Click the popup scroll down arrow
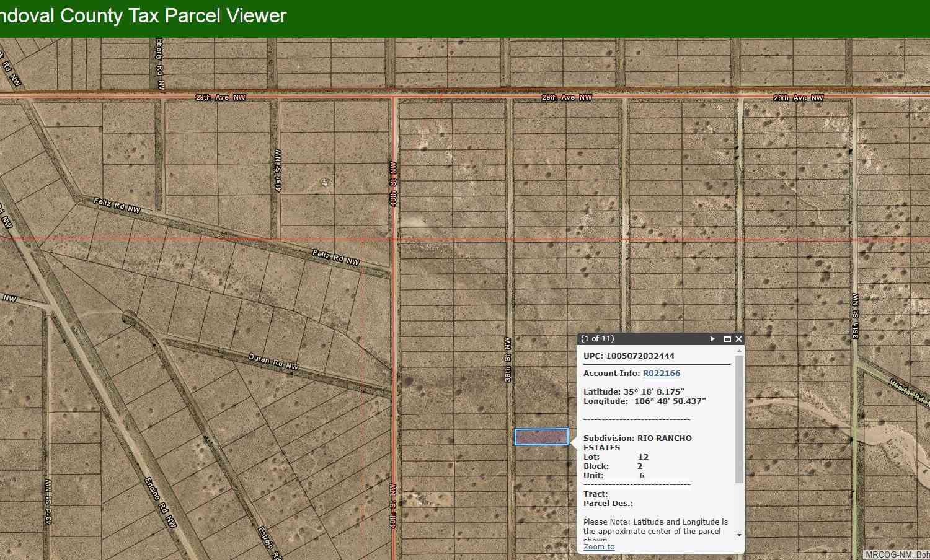This screenshot has width=930, height=560. 739,535
